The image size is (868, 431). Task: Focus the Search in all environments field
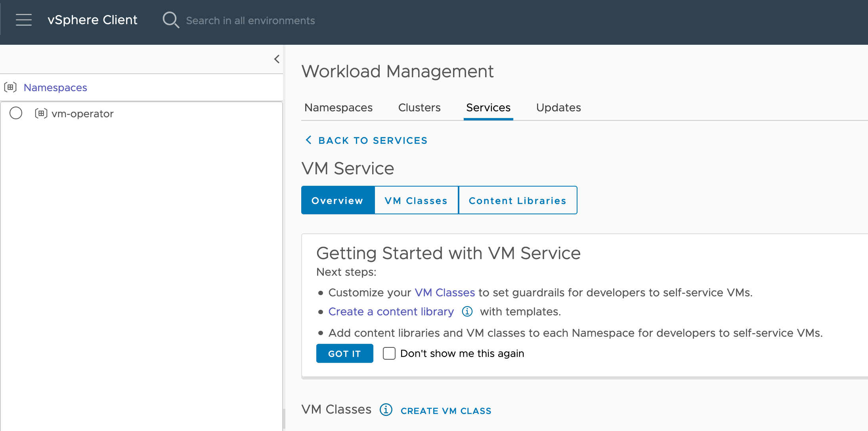coord(250,21)
